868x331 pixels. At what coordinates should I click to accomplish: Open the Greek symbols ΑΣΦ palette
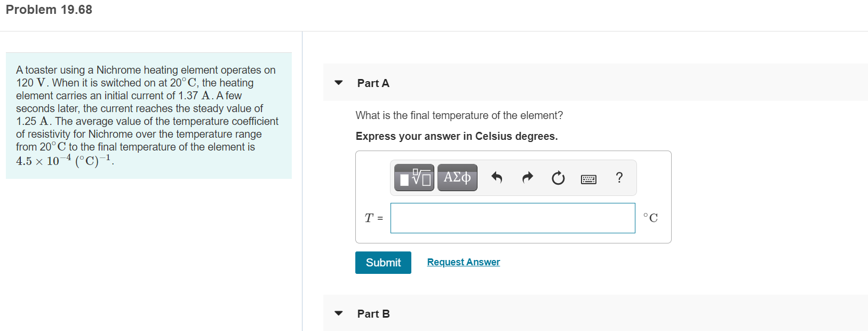[x=457, y=178]
